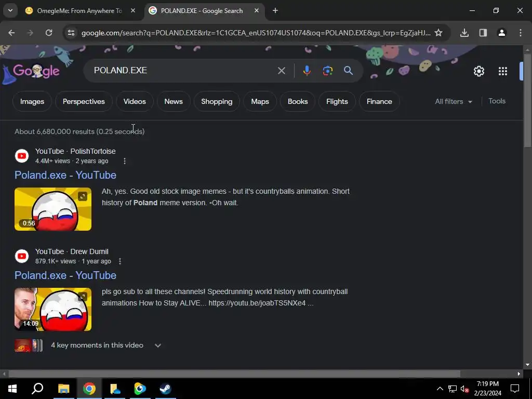This screenshot has height=399, width=532.
Task: Open tab search dropdown arrow
Action: [10, 10]
